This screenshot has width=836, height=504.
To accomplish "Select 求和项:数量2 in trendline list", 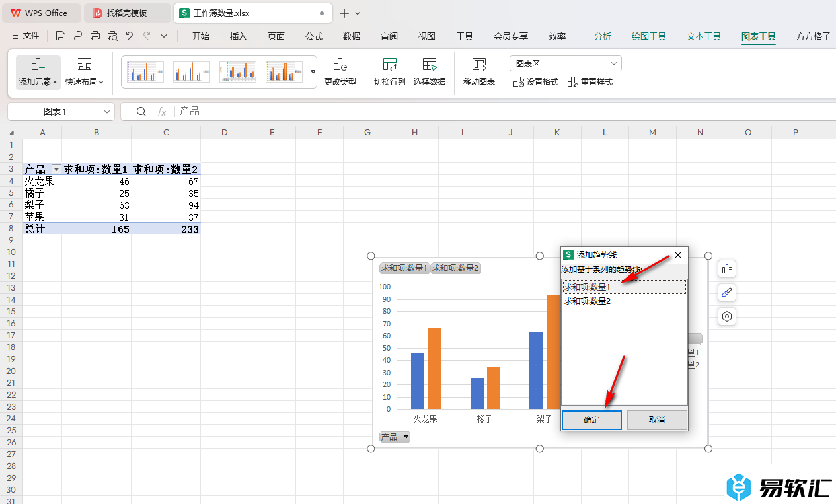I will coord(624,301).
